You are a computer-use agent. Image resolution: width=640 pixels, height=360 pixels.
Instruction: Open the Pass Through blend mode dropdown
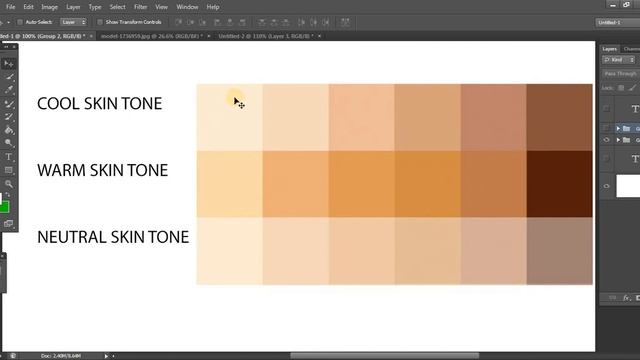pos(621,74)
